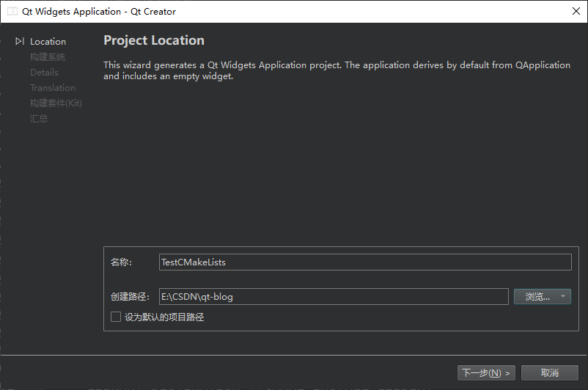Click the Qt Creator window icon in title bar
This screenshot has width=588, height=390.
(x=12, y=11)
